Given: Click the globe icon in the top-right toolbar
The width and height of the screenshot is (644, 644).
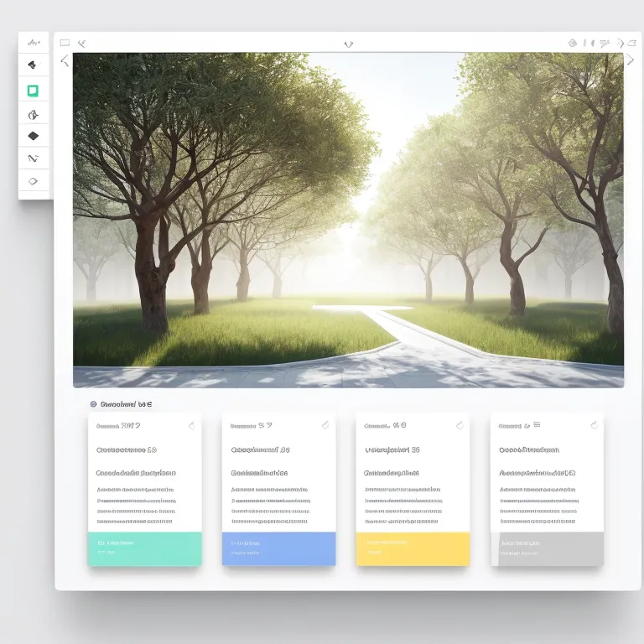Looking at the screenshot, I should 573,43.
